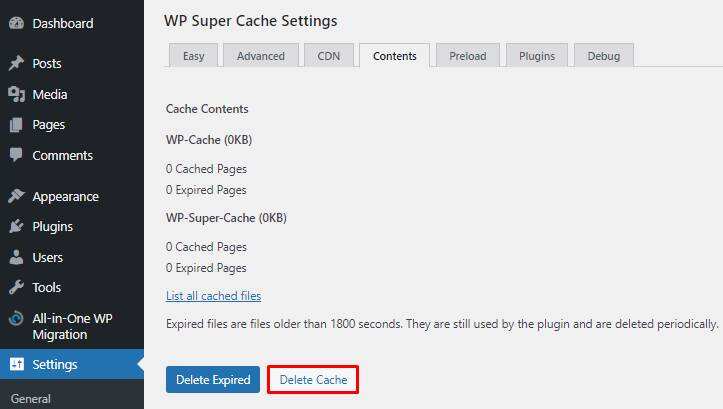Open the Advanced settings tab
Viewport: 723px width, 409px height.
click(x=260, y=56)
